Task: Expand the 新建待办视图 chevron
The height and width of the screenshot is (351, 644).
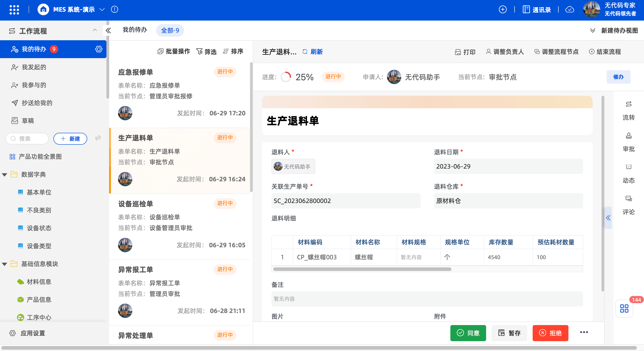Action: [x=593, y=30]
